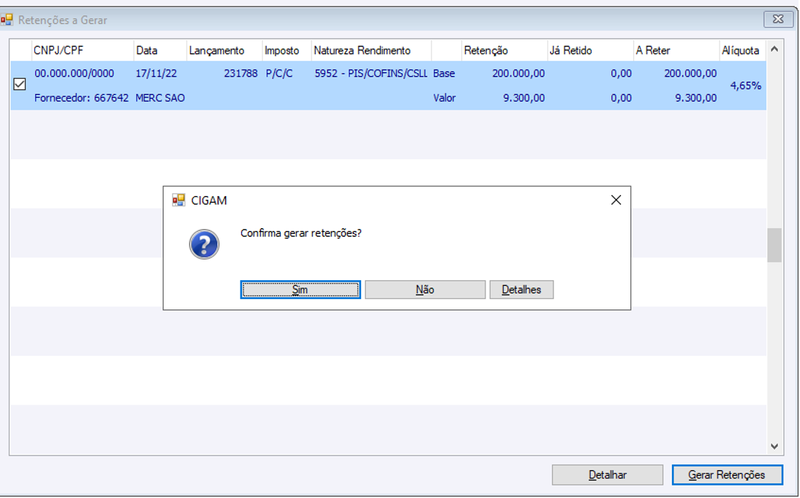Click the Retenção base 200.000,00

click(518, 73)
